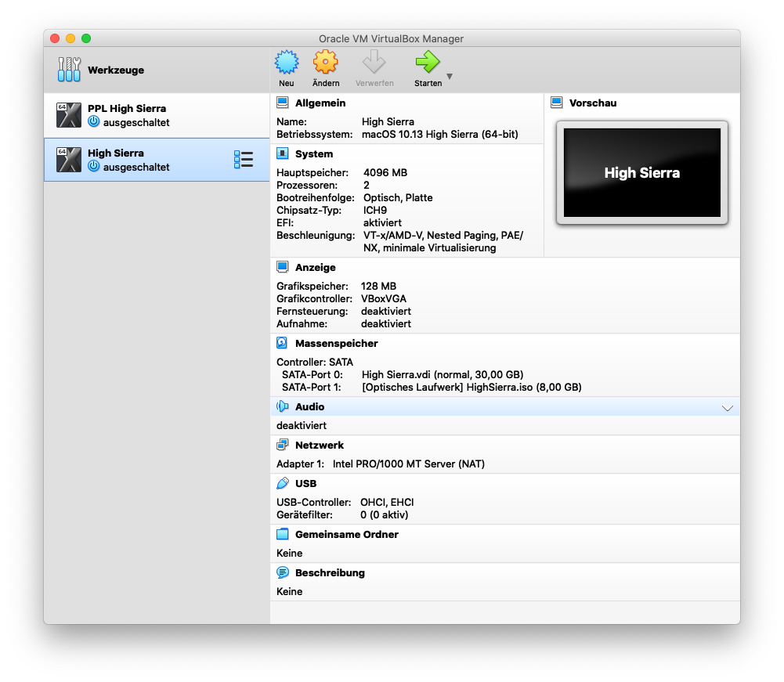Click the Allgemein section header
The width and height of the screenshot is (784, 682).
320,103
